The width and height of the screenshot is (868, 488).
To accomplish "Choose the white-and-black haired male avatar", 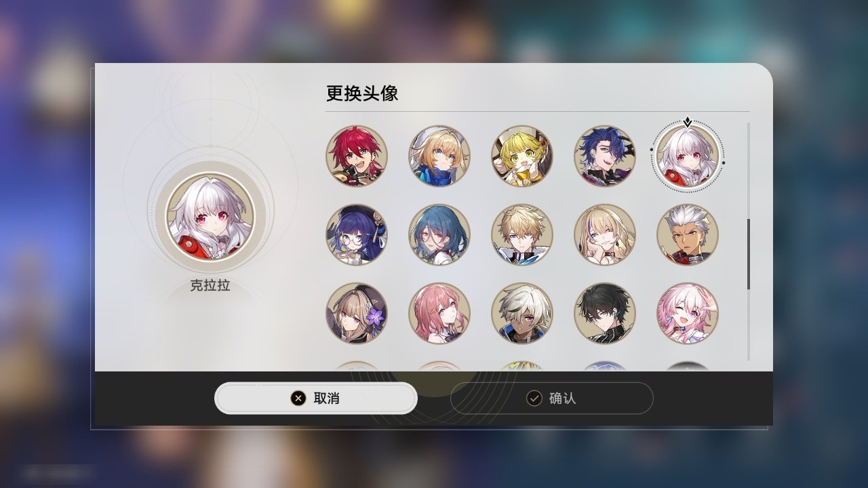I will pyautogui.click(x=521, y=313).
